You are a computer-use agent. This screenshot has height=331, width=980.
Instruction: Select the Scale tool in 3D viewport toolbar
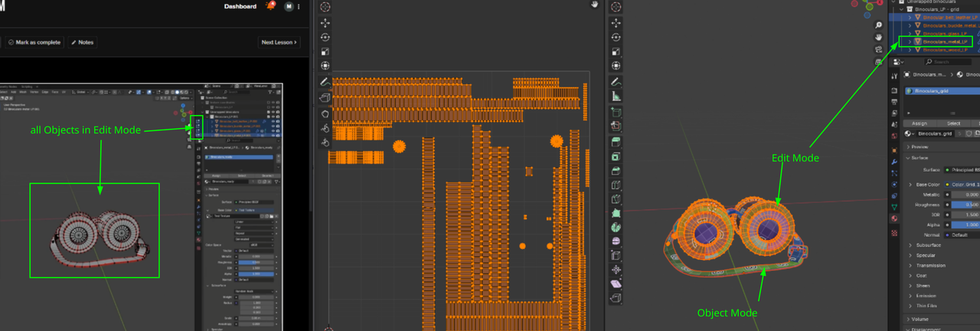[616, 52]
